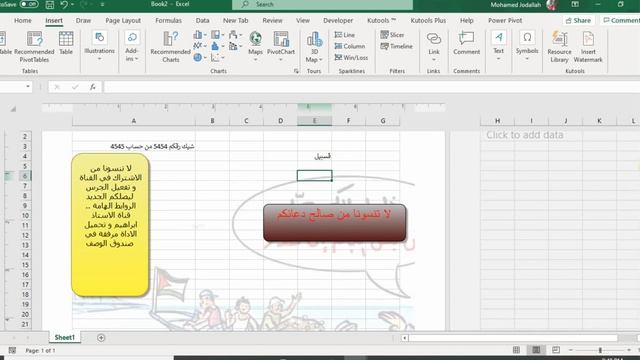Click the Save icon in title bar
The image size is (640, 360).
pyautogui.click(x=50, y=4)
